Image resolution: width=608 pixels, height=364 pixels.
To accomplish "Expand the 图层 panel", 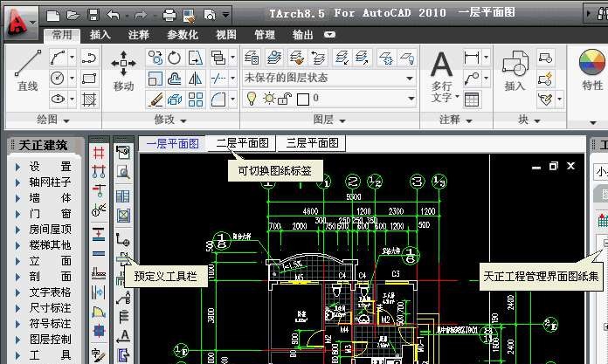I will (329, 120).
